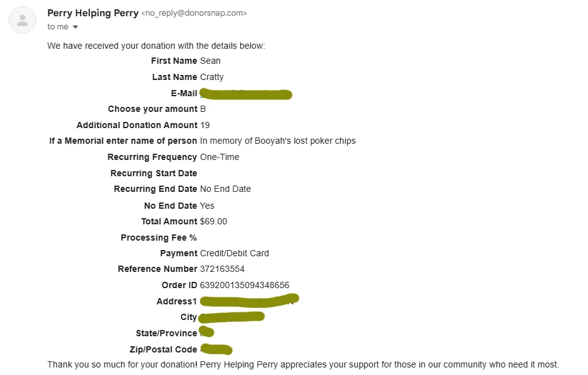Click the redacted City value
The width and height of the screenshot is (588, 375).
[231, 317]
